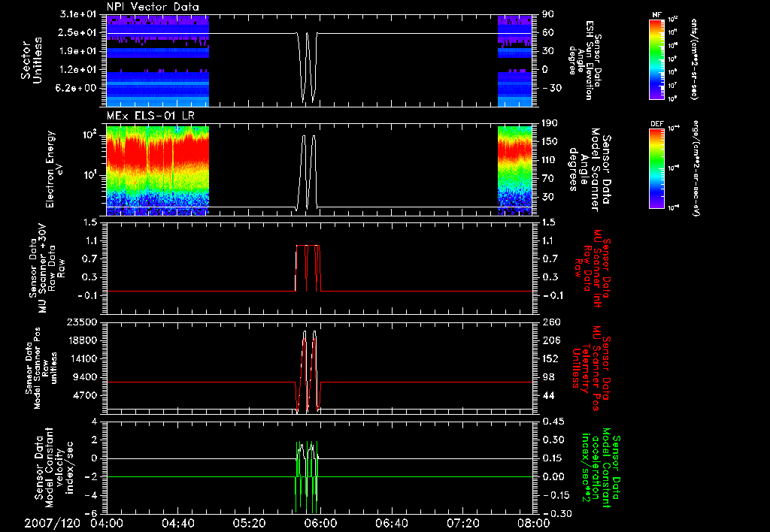Click the 08:00 time axis tick label

pyautogui.click(x=534, y=523)
